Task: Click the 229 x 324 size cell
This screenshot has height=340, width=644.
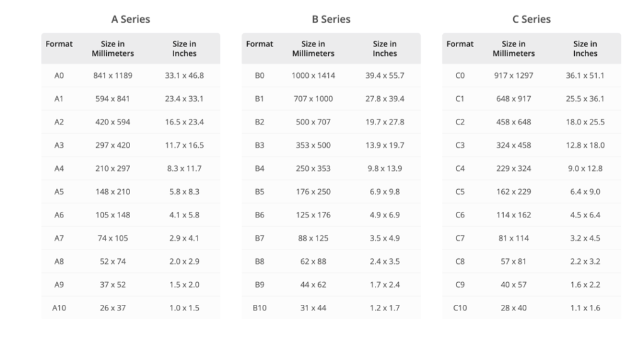Action: coord(514,168)
